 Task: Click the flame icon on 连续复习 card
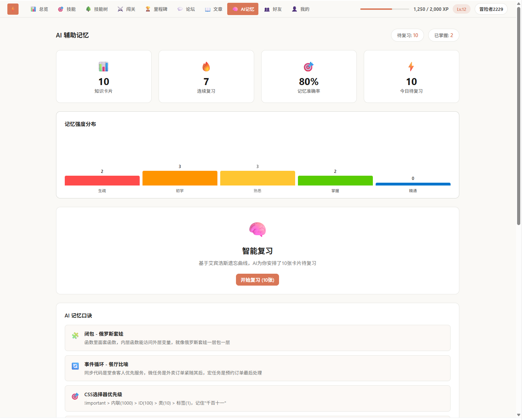206,66
